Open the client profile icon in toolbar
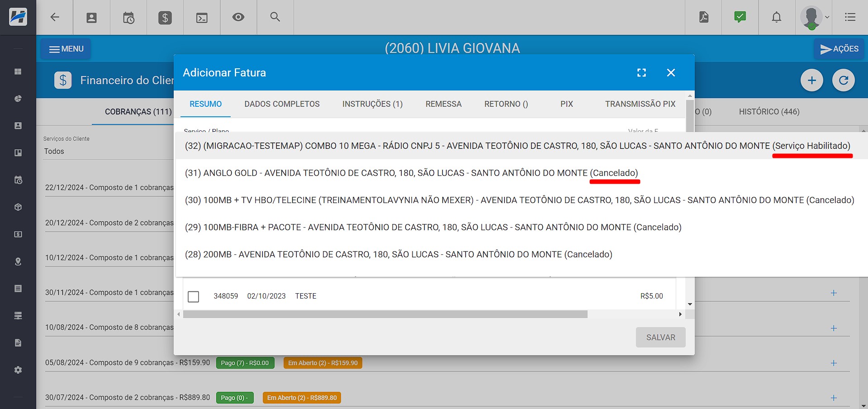This screenshot has width=868, height=409. [x=91, y=18]
